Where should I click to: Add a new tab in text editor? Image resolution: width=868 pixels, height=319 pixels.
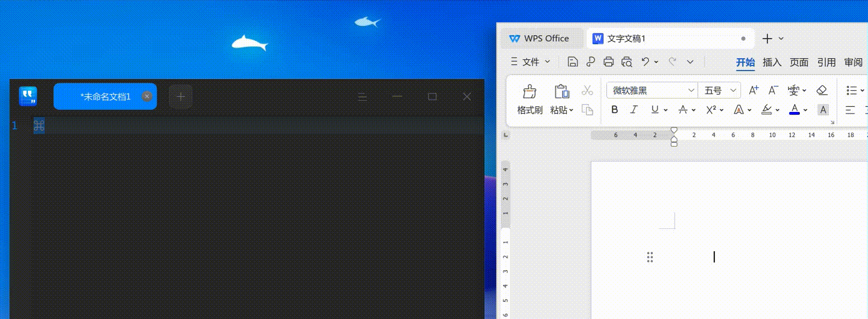181,97
